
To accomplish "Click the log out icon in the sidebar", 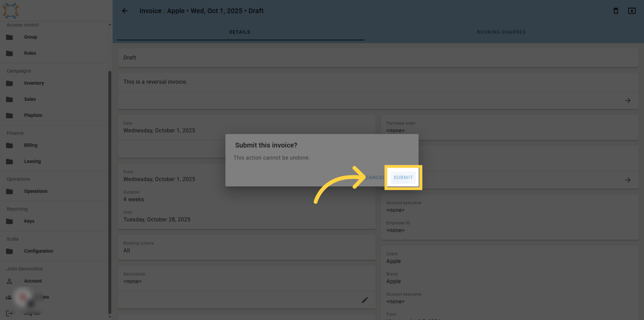I will [x=9, y=313].
